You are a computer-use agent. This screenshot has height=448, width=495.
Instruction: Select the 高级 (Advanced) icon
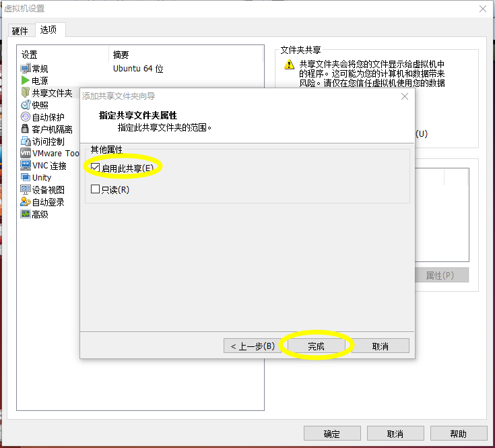coord(26,214)
